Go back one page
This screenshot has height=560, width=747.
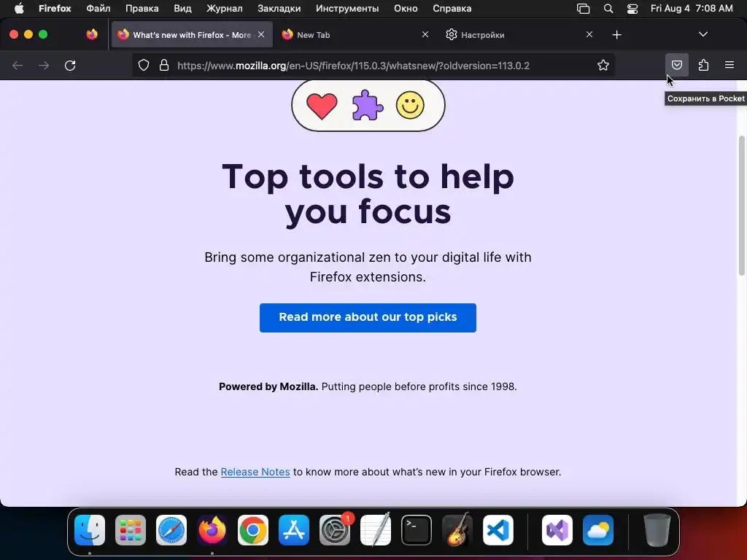[18, 65]
